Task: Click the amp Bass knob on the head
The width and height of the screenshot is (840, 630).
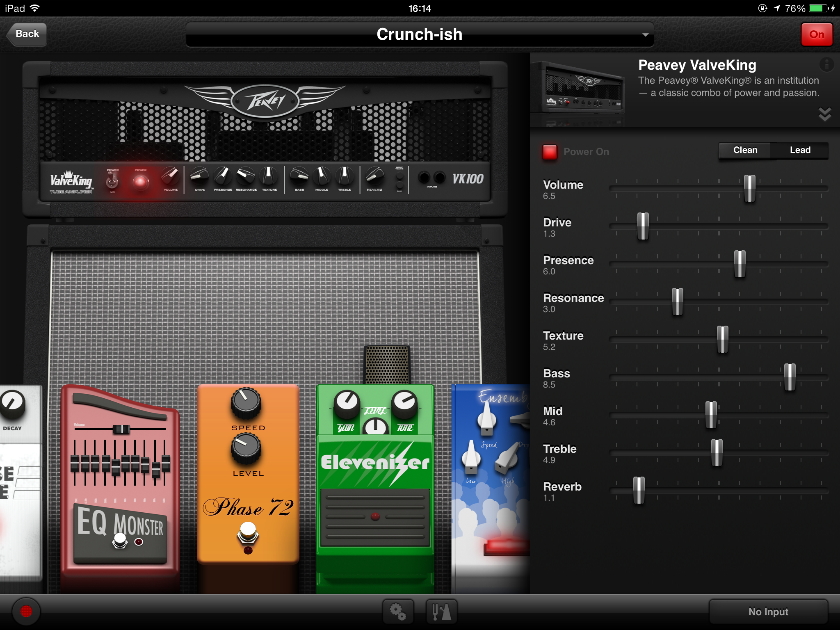Action: point(299,176)
